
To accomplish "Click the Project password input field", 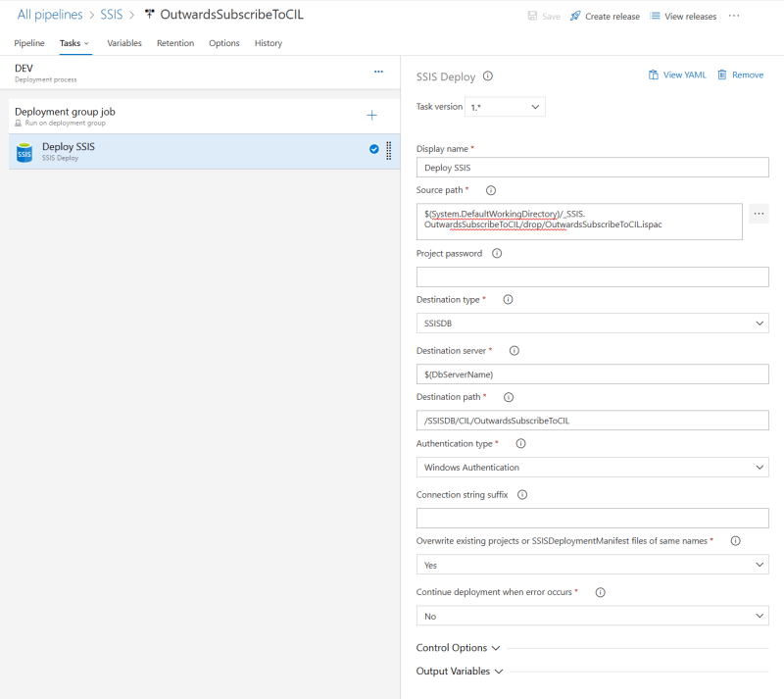I will click(593, 276).
